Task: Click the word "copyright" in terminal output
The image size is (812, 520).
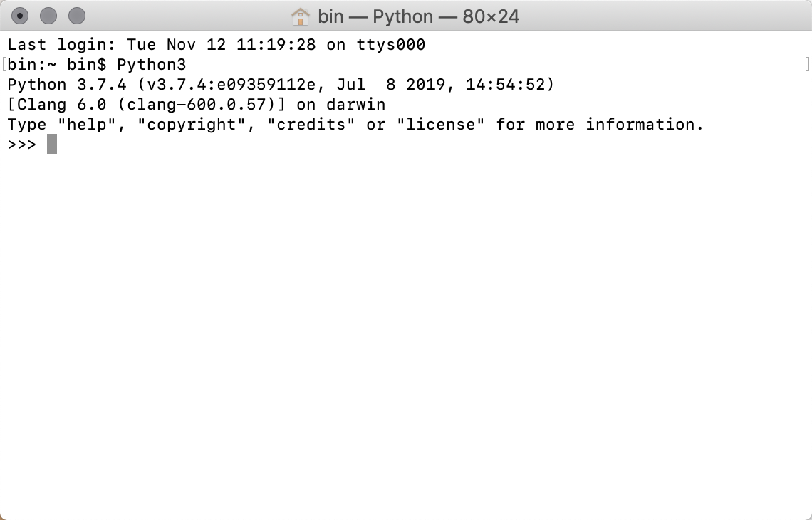Action: pos(191,125)
